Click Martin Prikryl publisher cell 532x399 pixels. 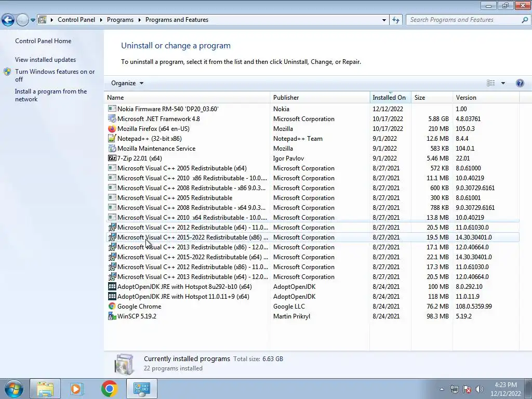click(x=291, y=316)
